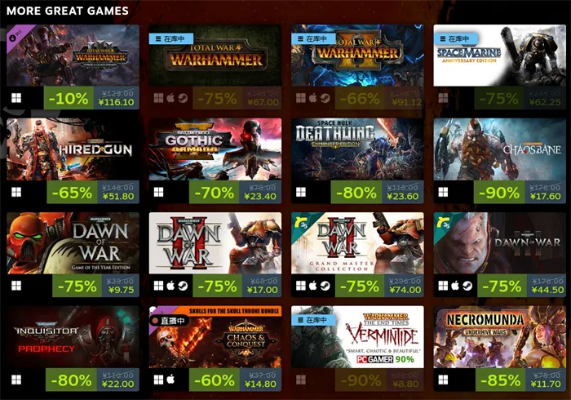Open Necromunda Hired Gun game thumbnail
The width and height of the screenshot is (571, 400).
pos(73,149)
